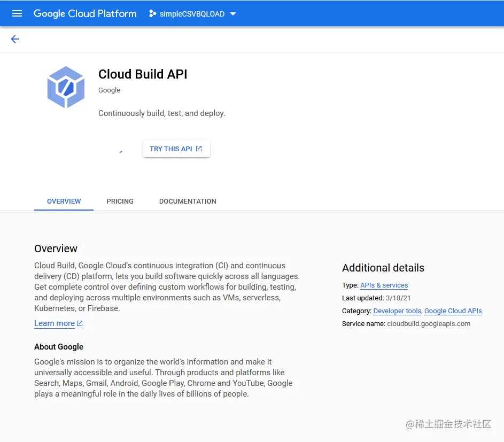
Task: Click the loading spinner beside TRY THIS API
Action: (x=121, y=152)
